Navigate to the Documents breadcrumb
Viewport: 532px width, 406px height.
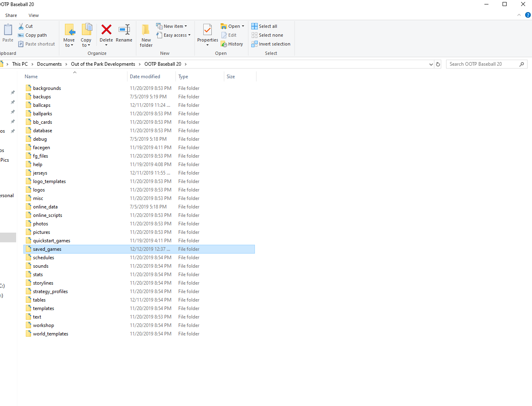tap(49, 64)
